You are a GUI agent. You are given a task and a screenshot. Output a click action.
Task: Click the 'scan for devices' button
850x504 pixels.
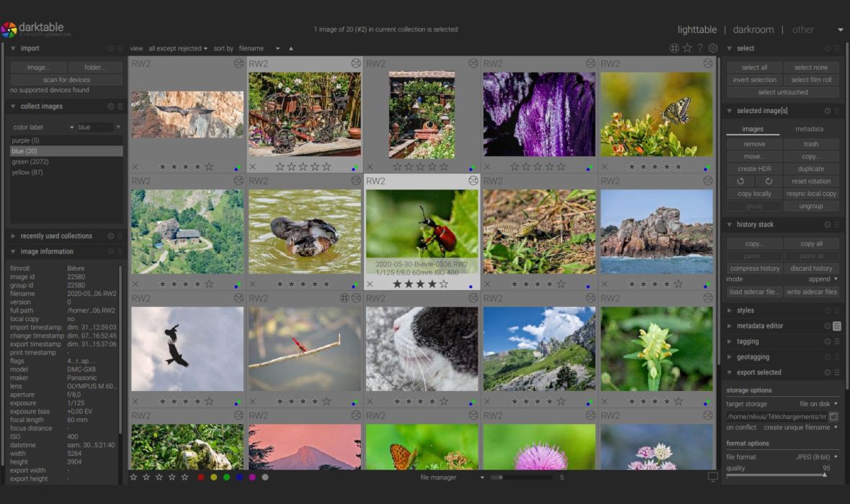[66, 80]
